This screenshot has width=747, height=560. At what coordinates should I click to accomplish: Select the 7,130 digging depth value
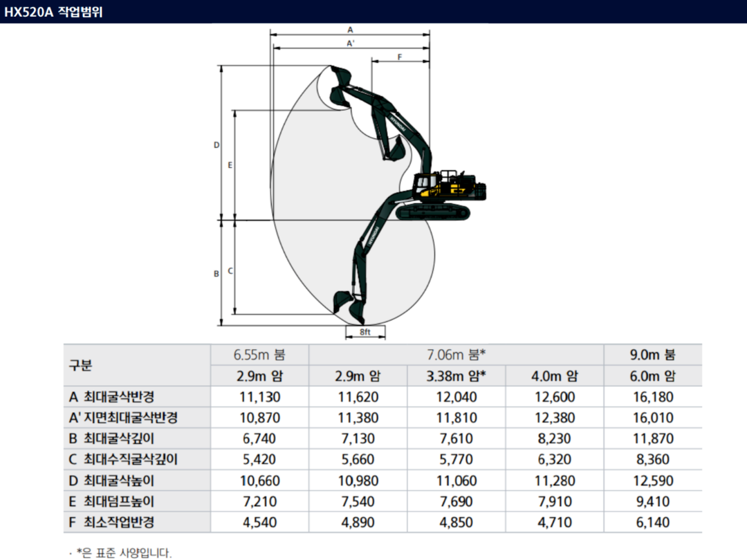pos(358,438)
